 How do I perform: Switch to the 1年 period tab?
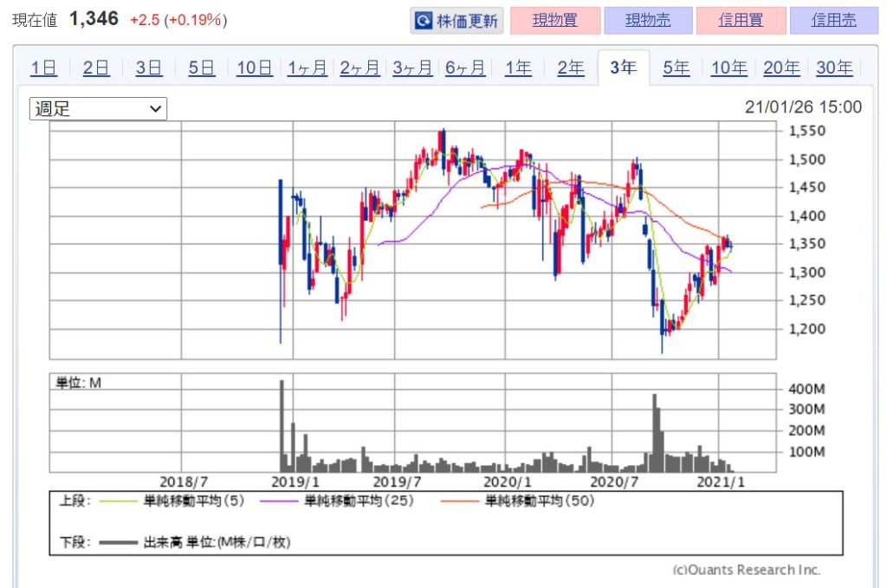coord(518,68)
